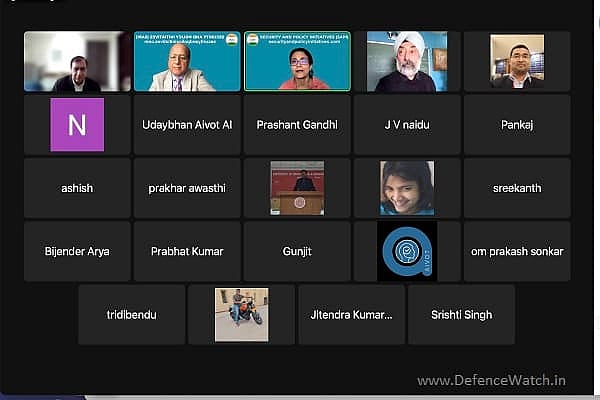Click the J V naidu tile
Screen dimensions: 600x400
(407, 125)
